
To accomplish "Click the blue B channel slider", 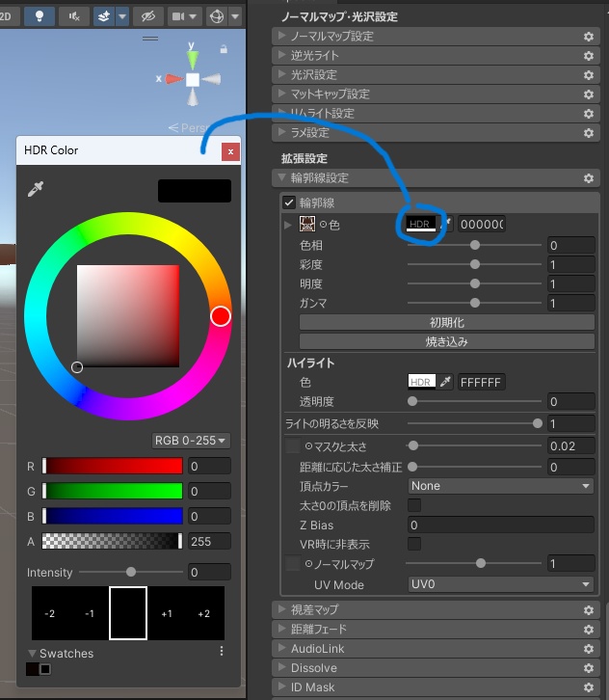I will 113,516.
